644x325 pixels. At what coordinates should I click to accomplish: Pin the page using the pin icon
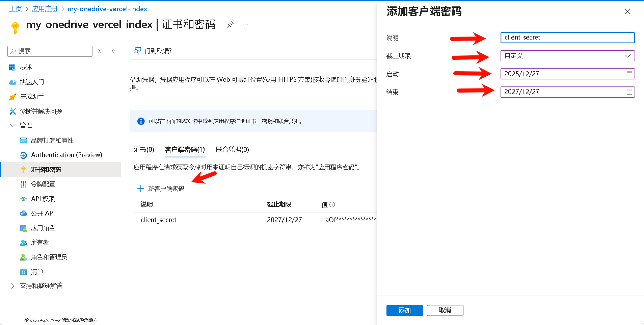230,24
